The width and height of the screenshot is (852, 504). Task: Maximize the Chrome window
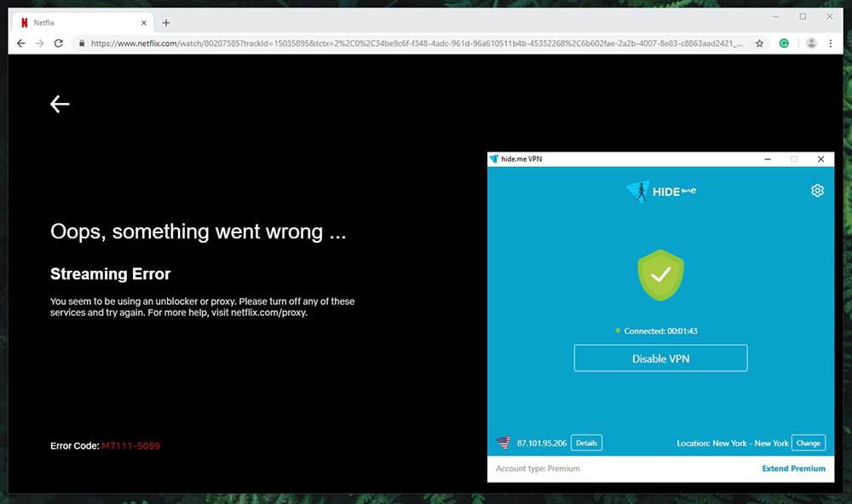803,17
